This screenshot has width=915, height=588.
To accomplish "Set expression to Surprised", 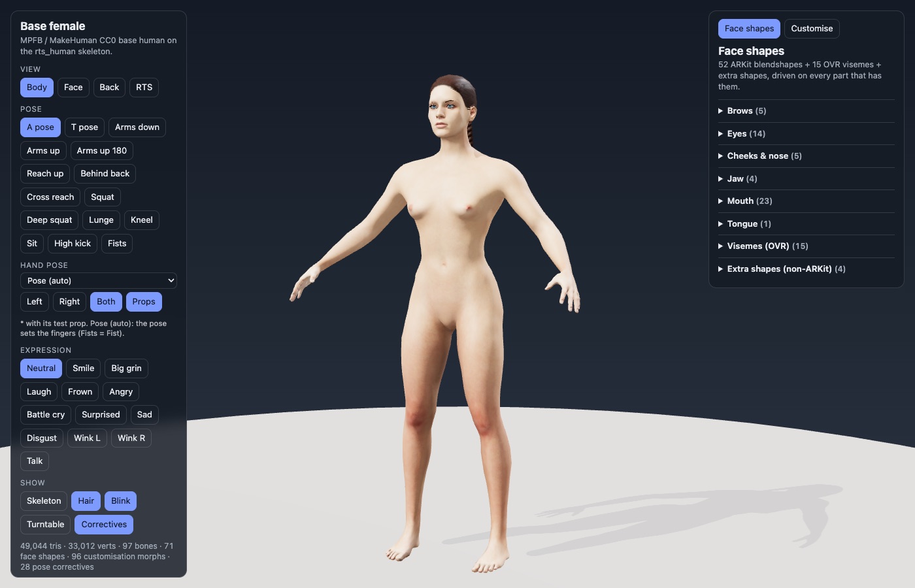I will [101, 415].
